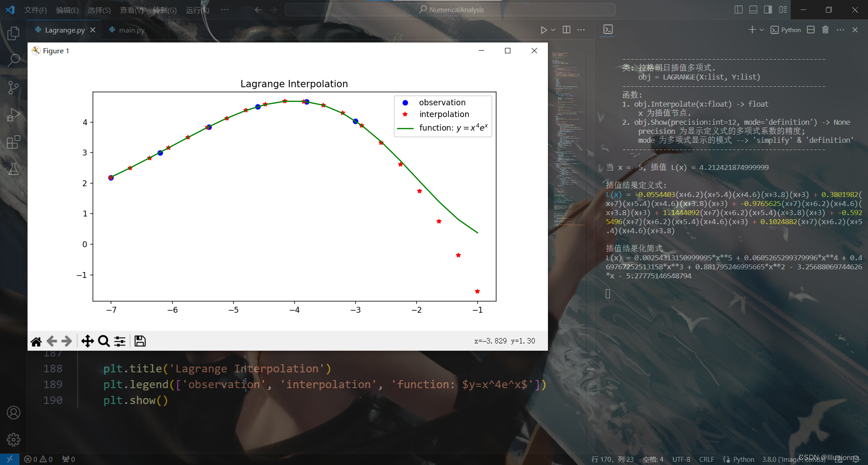This screenshot has height=465, width=868.
Task: Open the Explorer view in activity bar
Action: coord(14,33)
